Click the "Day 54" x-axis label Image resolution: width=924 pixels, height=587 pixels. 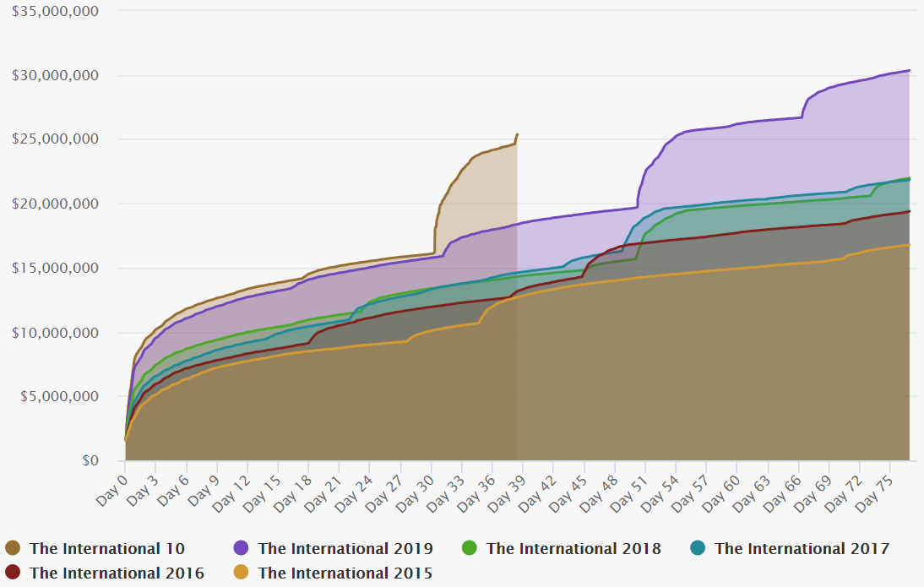660,492
